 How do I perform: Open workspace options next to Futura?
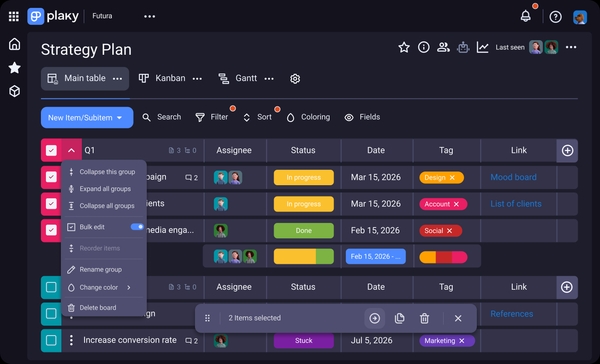click(149, 16)
